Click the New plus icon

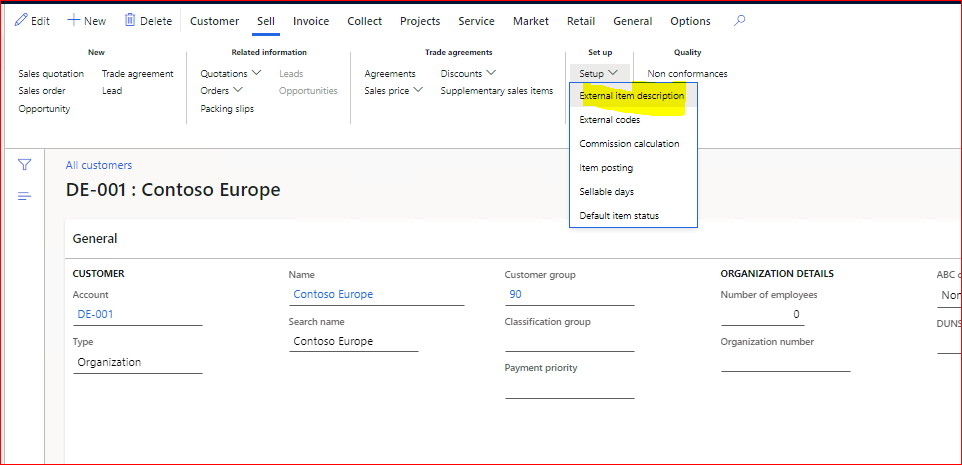[73, 21]
